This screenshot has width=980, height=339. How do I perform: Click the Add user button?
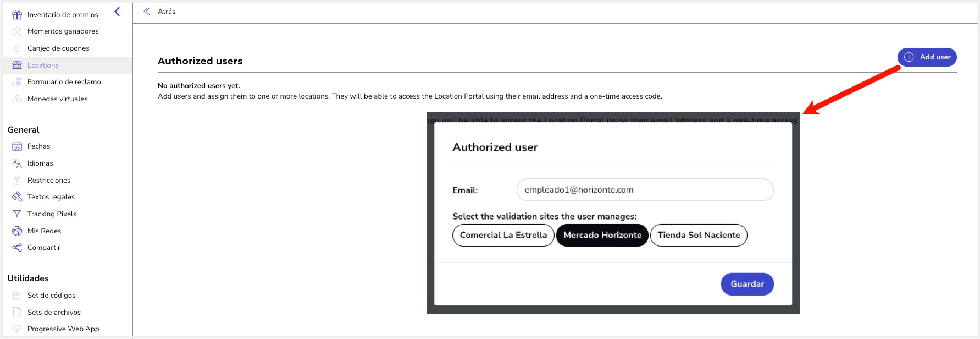coord(927,57)
